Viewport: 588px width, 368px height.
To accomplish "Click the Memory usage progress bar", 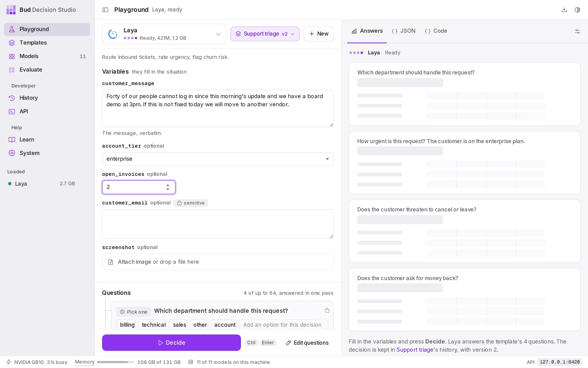I will pyautogui.click(x=116, y=362).
